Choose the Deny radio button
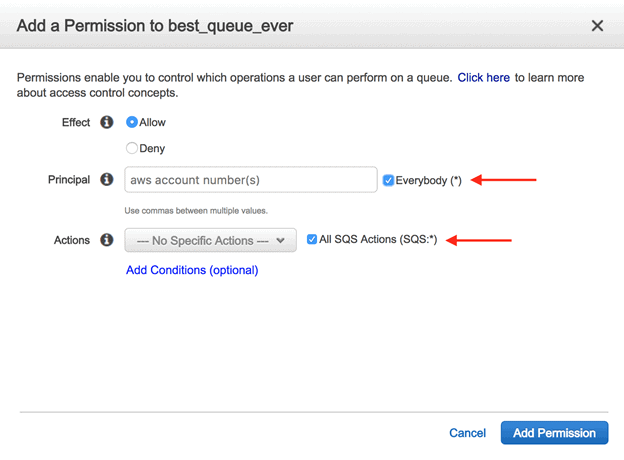The width and height of the screenshot is (624, 460). tap(132, 148)
